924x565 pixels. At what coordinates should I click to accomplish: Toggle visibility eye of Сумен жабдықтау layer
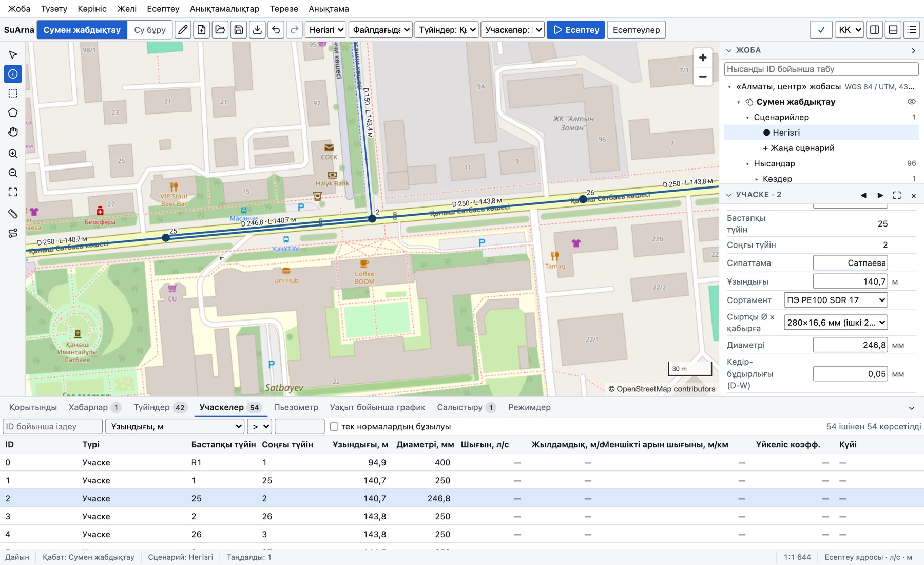pyautogui.click(x=912, y=102)
